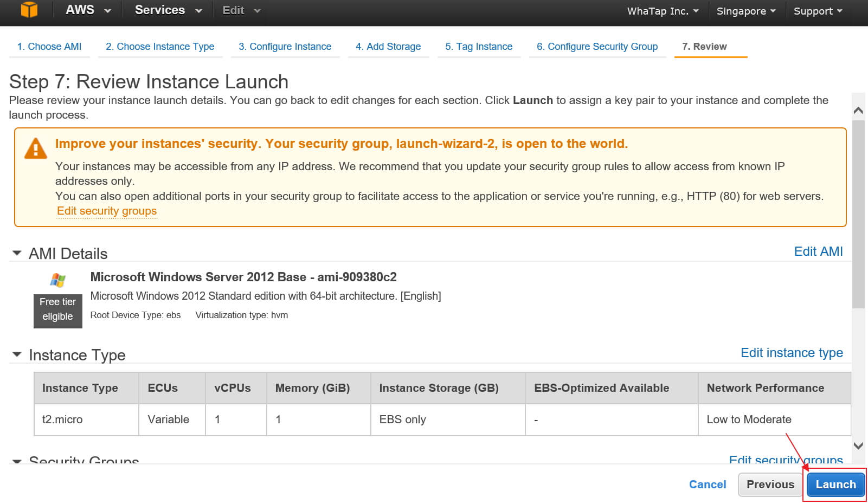Collapse the Instance Type section
The width and height of the screenshot is (868, 504).
[17, 354]
